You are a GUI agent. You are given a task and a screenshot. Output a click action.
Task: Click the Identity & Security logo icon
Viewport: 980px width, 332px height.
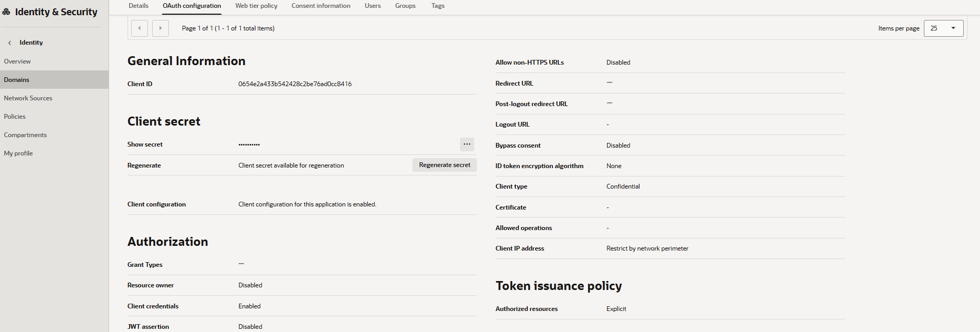[6, 12]
